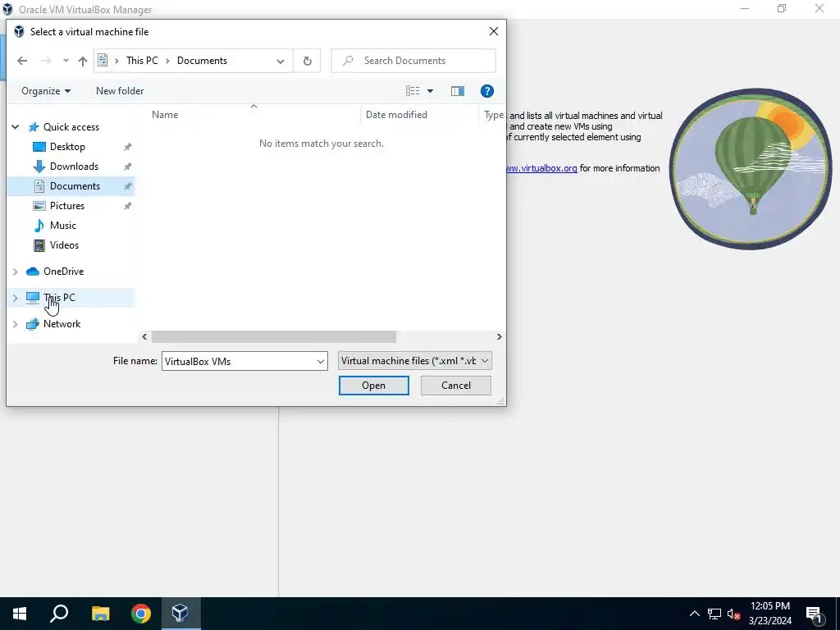This screenshot has height=630, width=840.
Task: Click the pin icon beside Downloads
Action: coord(127,167)
